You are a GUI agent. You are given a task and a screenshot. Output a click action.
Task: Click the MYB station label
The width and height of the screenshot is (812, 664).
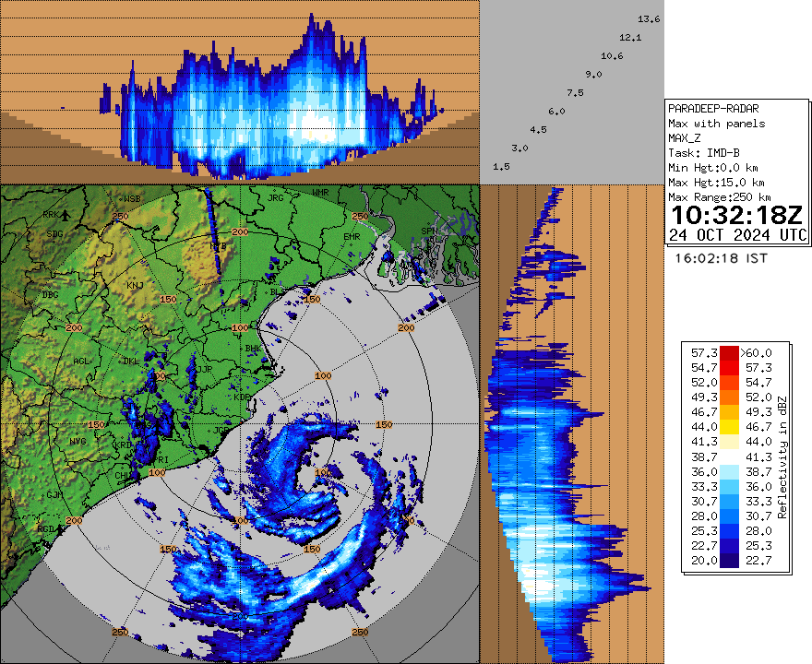coord(219,247)
